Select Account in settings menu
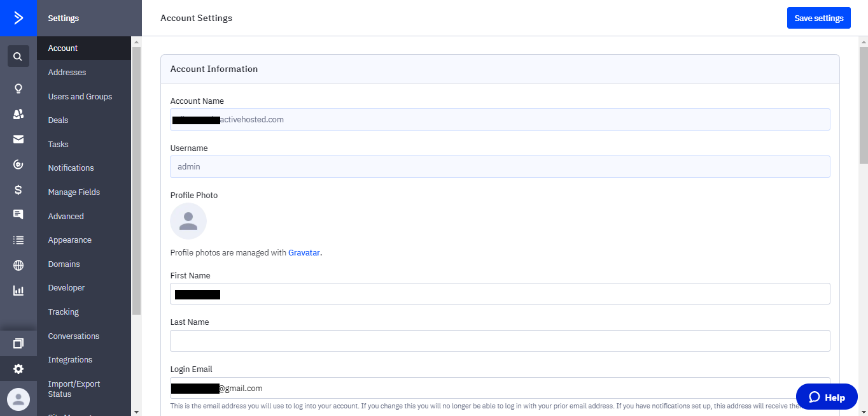 coord(84,48)
